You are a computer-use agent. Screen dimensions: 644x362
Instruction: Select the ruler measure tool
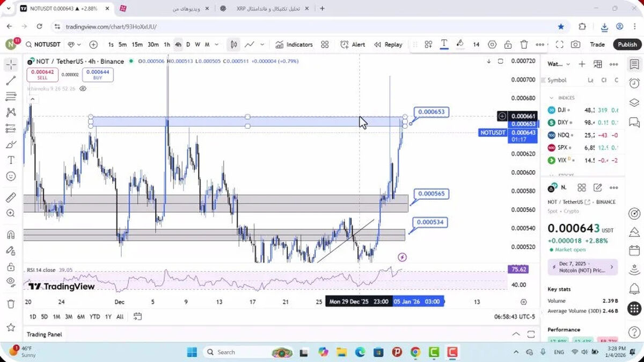(11, 198)
